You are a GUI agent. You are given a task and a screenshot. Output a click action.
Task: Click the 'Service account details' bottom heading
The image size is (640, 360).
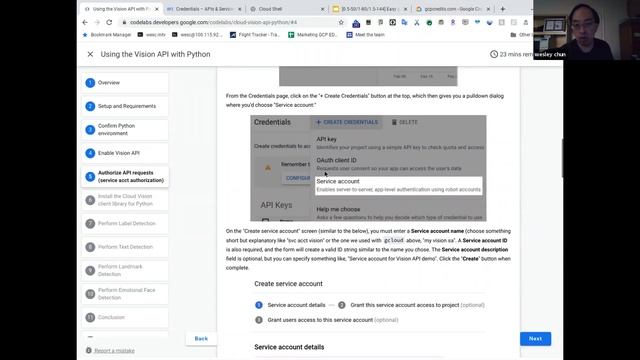(x=289, y=347)
